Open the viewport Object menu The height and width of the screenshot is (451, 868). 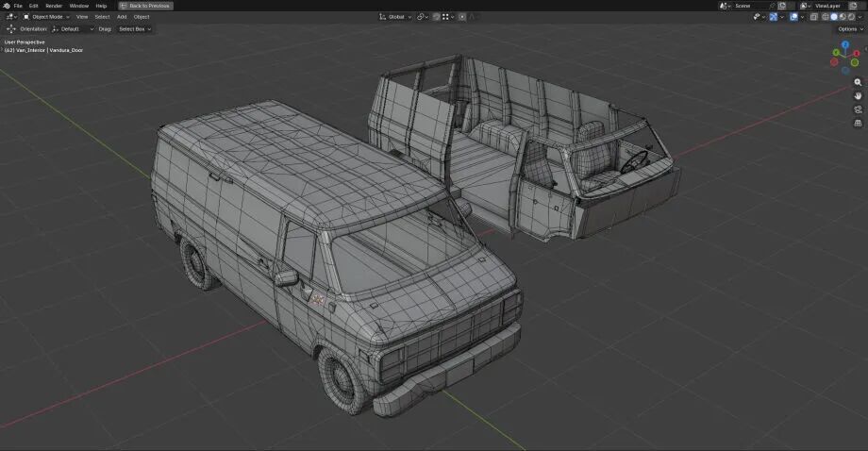tap(142, 17)
